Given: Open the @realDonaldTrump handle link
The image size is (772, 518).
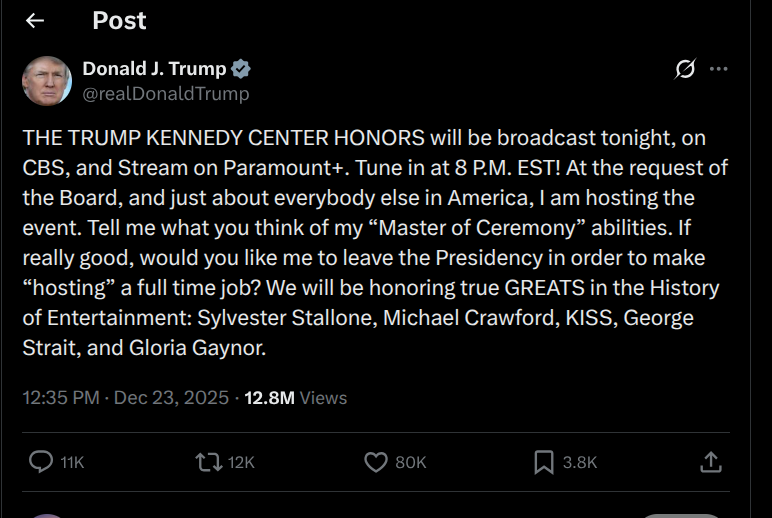Looking at the screenshot, I should 166,94.
